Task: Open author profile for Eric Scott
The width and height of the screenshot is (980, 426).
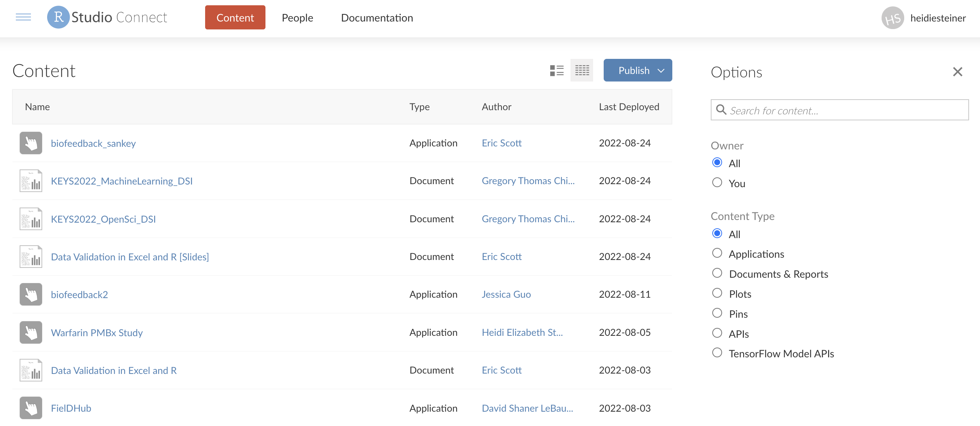Action: 502,143
